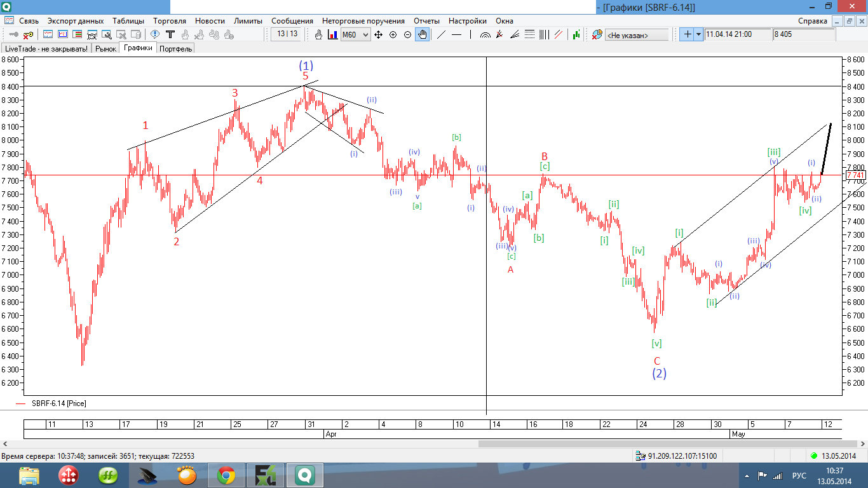868x488 pixels.
Task: Switch to the Рынок tab
Action: 106,48
